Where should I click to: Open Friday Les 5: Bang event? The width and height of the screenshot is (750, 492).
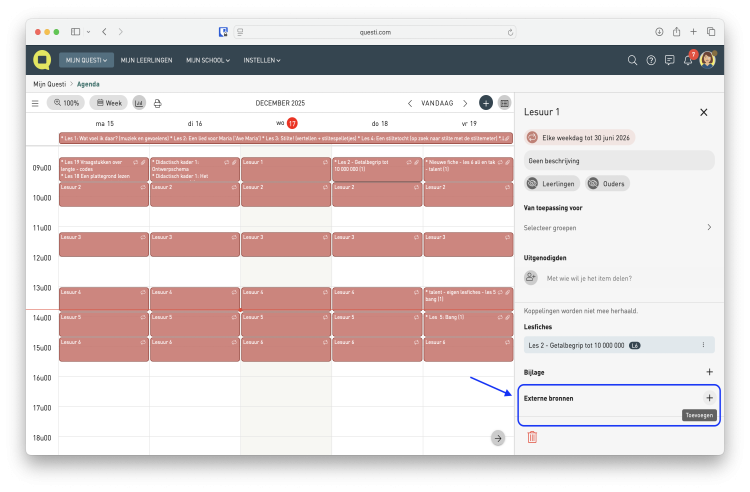468,323
